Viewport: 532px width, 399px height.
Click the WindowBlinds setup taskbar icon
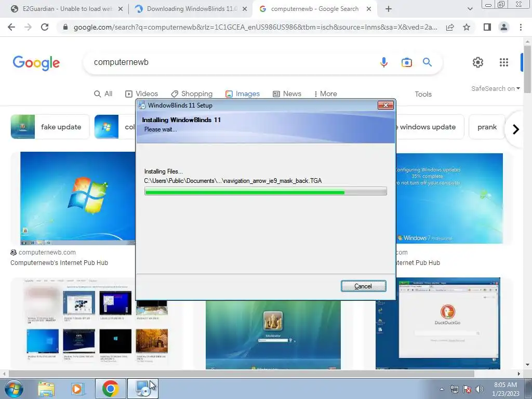[x=142, y=389]
